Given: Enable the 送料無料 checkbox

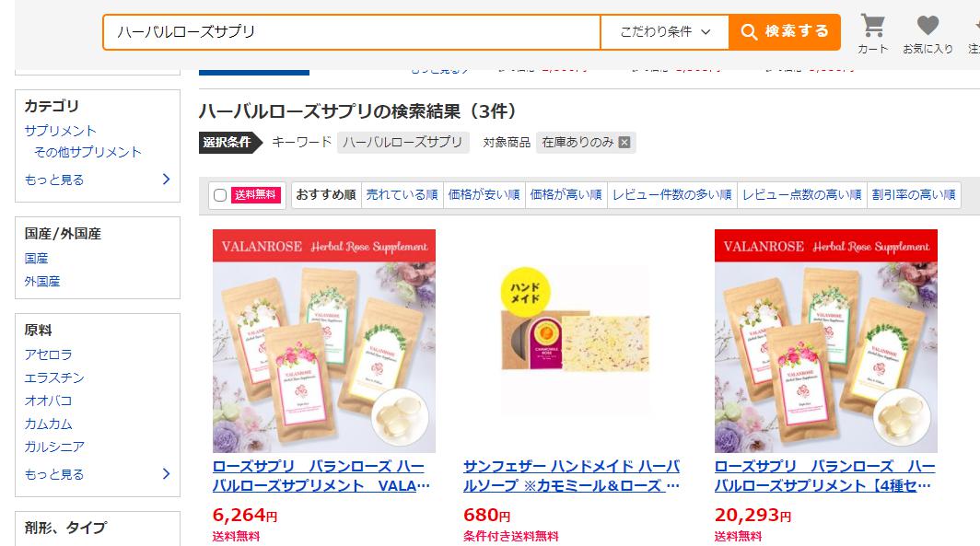Looking at the screenshot, I should [x=220, y=195].
